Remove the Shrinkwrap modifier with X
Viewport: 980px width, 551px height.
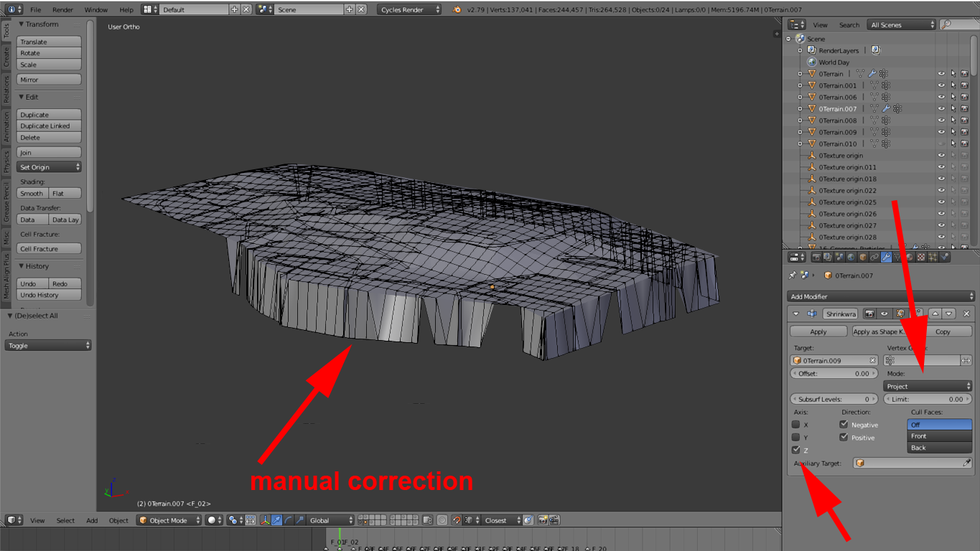click(966, 314)
